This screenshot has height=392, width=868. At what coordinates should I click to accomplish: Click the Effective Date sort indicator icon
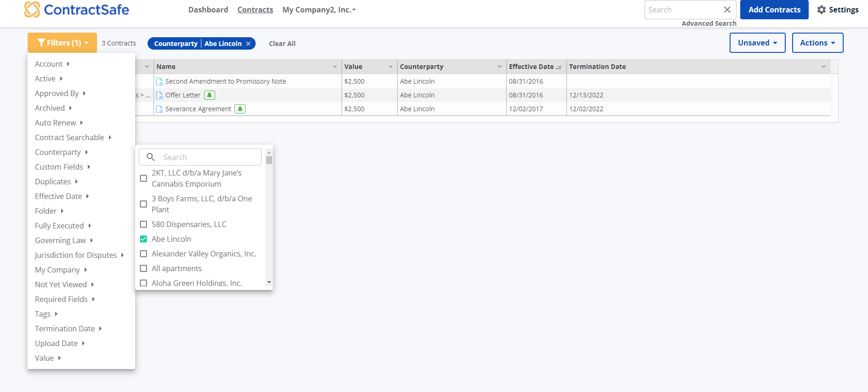coord(559,67)
